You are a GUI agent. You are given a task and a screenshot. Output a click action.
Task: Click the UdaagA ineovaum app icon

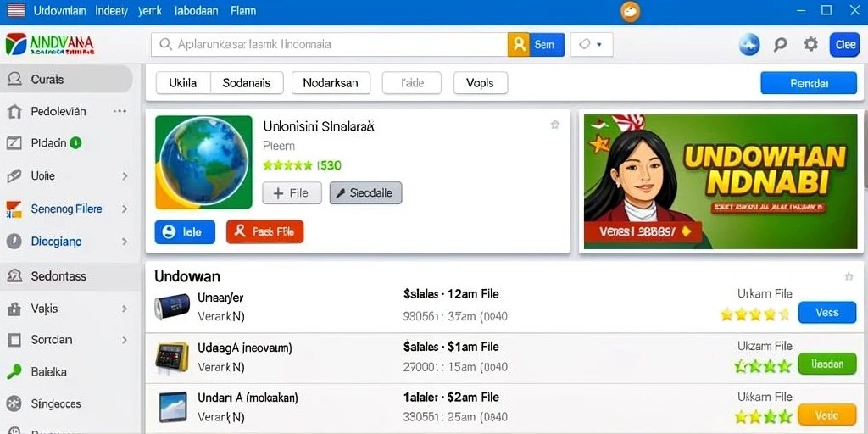(172, 357)
